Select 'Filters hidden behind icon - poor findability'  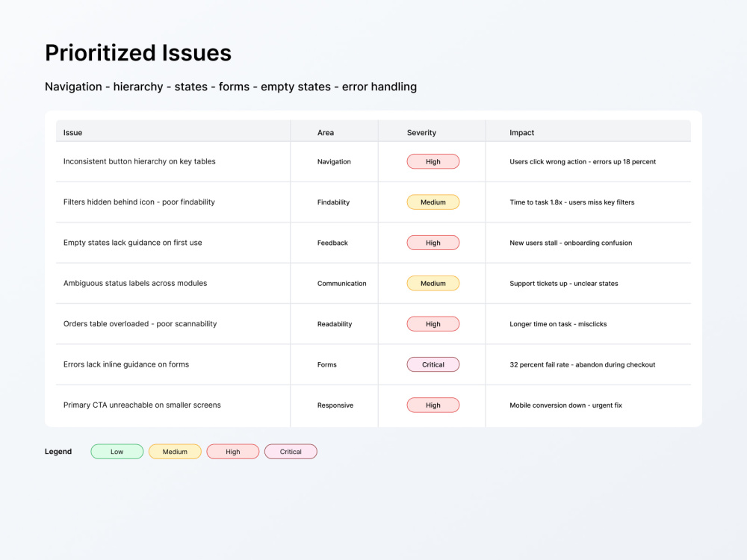(x=139, y=202)
